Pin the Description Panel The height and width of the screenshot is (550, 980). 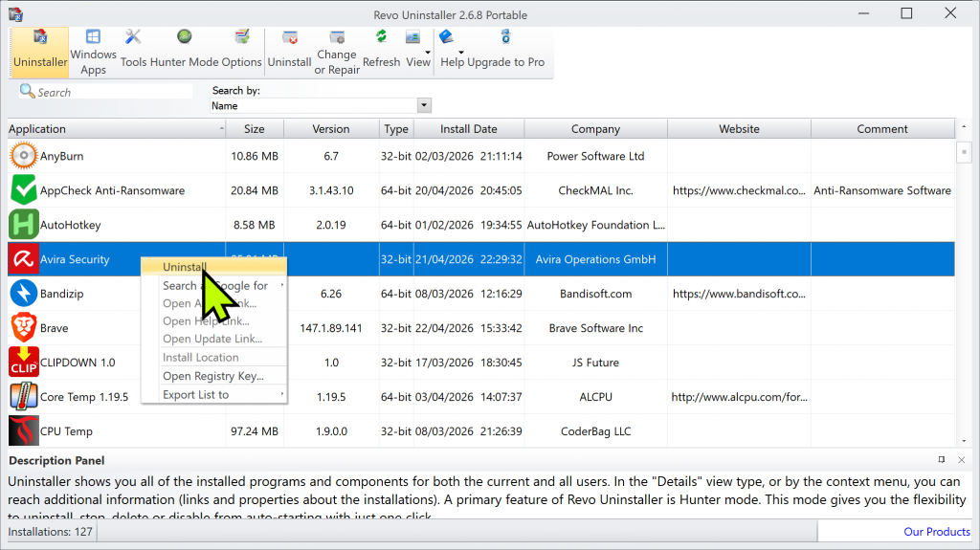[942, 460]
